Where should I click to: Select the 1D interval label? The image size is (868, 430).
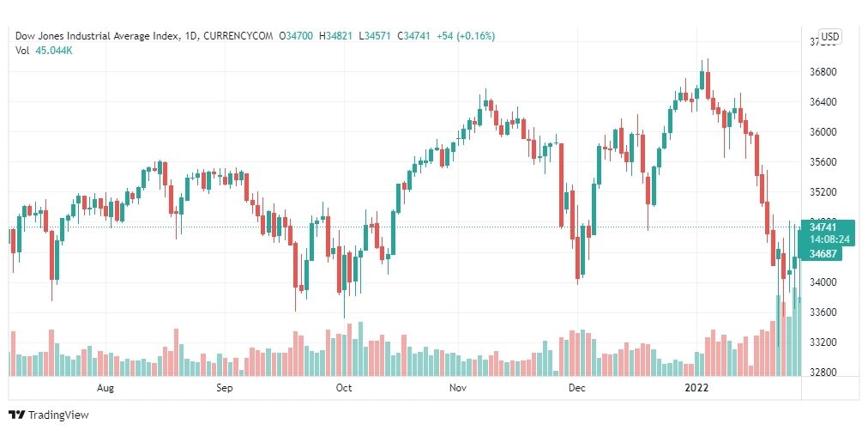[190, 36]
